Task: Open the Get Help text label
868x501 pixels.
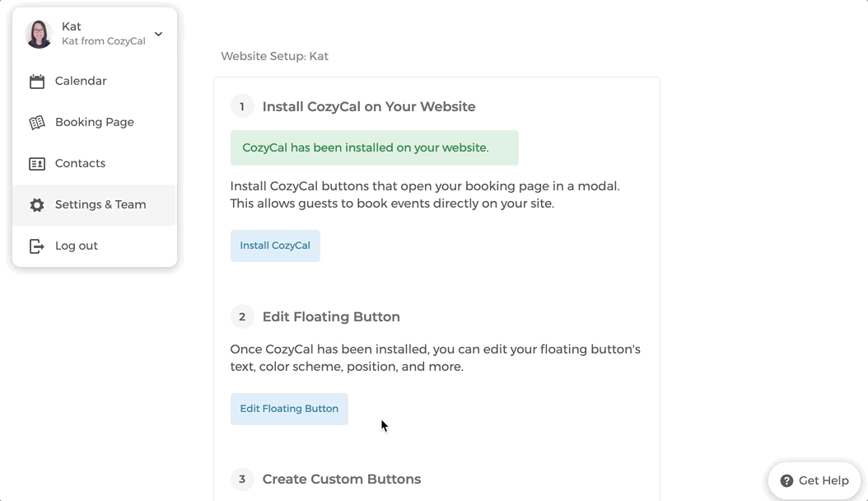Action: 824,481
